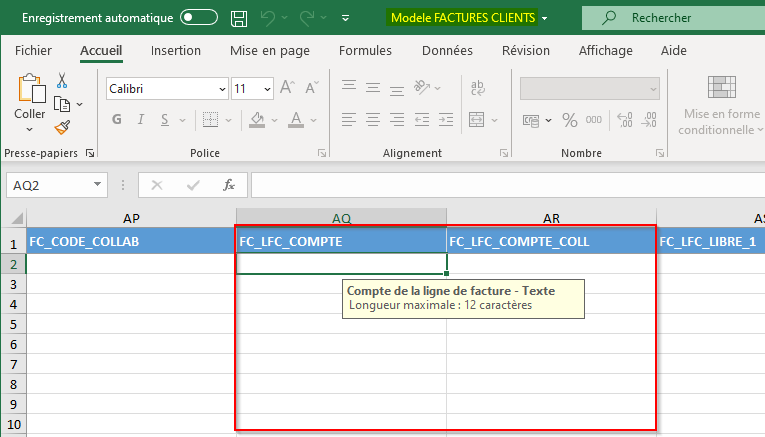Click the Borders grid icon
This screenshot has height=437, width=765.
point(210,119)
